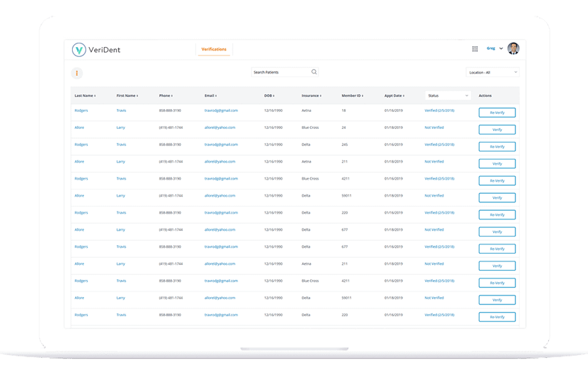Click Re-Verify for member ID 18
588x374 pixels.
click(497, 113)
